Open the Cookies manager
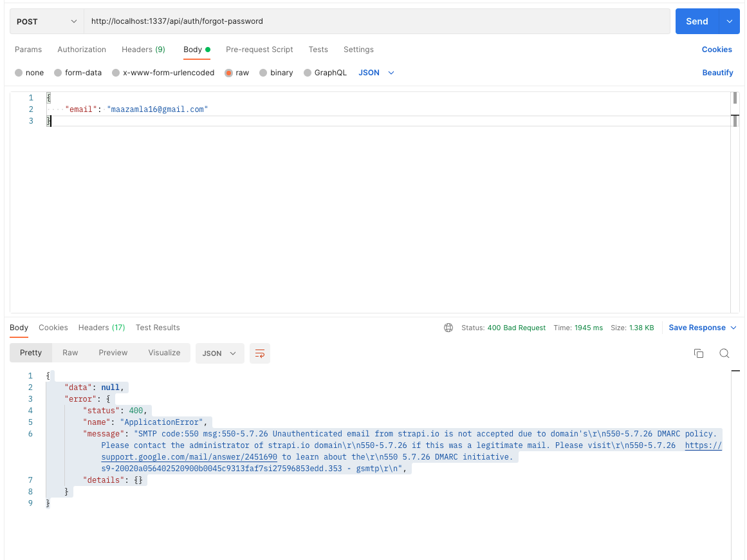747x560 pixels. click(x=717, y=50)
